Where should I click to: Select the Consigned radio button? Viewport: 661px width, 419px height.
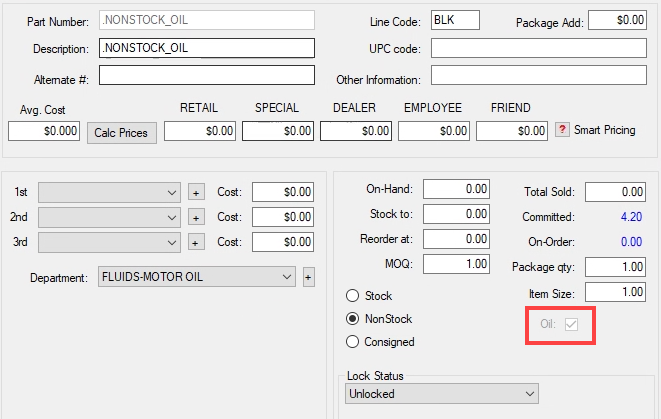tap(352, 341)
